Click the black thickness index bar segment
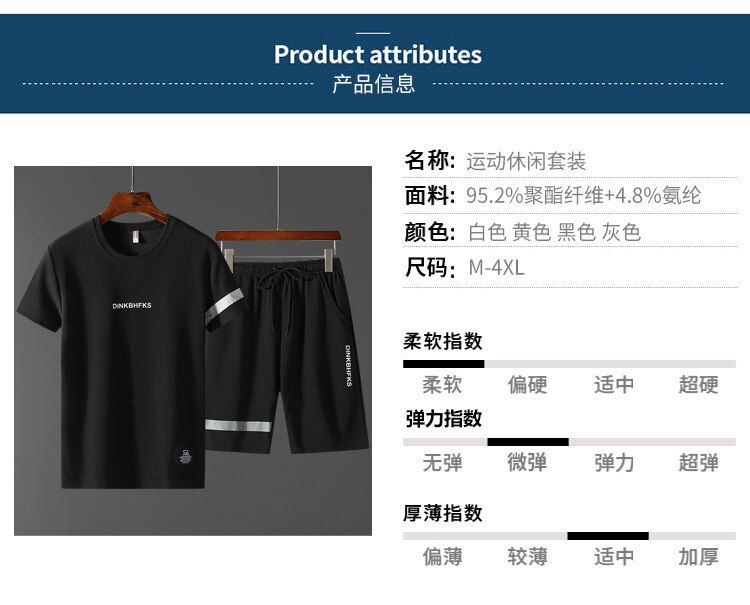 tap(608, 536)
